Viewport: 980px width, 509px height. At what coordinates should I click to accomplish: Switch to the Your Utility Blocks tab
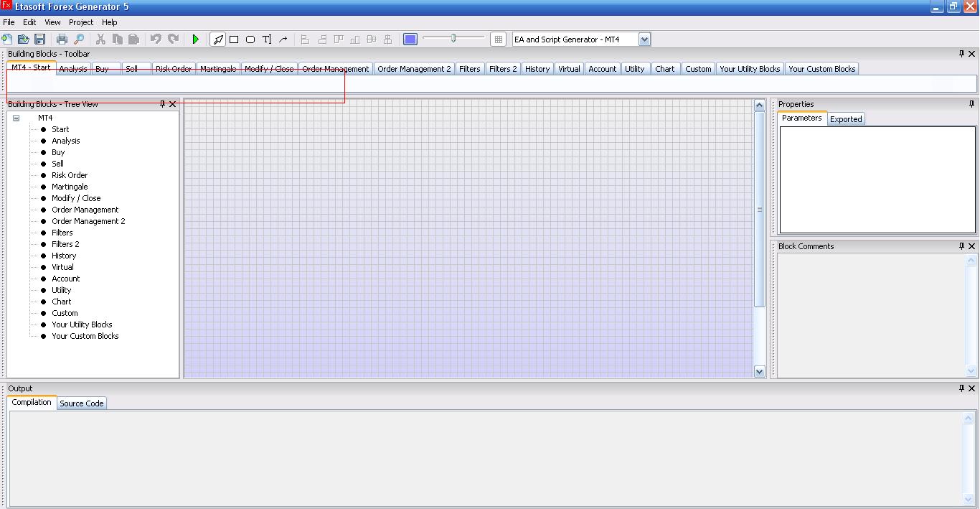tap(750, 69)
